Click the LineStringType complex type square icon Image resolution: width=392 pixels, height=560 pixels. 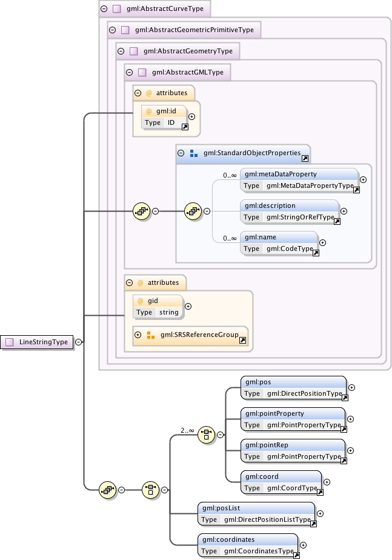point(10,342)
